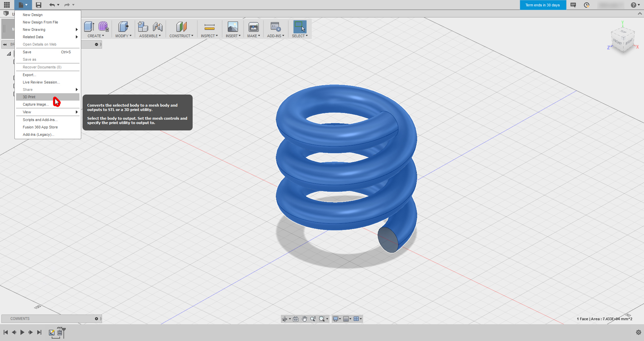The height and width of the screenshot is (341, 644).
Task: Click the Make 3D print icon
Action: [x=253, y=27]
